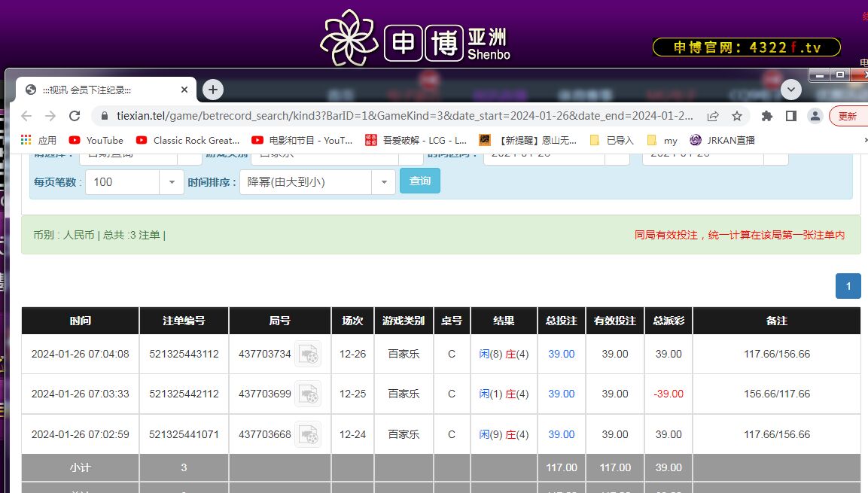
Task: Click the 更新 browser update button
Action: pos(848,116)
